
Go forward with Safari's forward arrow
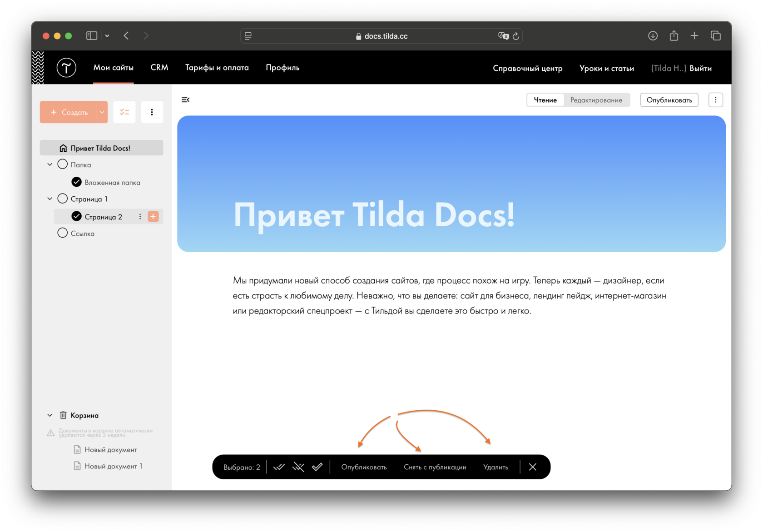(146, 35)
